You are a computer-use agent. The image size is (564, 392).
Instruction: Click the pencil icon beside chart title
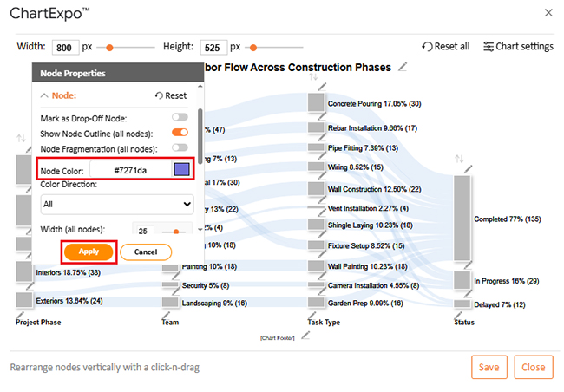click(403, 67)
